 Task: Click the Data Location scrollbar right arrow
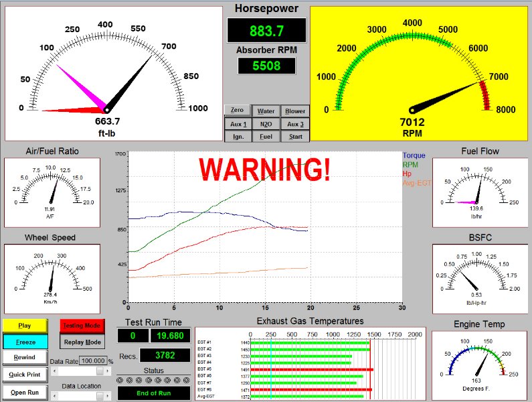pyautogui.click(x=108, y=396)
